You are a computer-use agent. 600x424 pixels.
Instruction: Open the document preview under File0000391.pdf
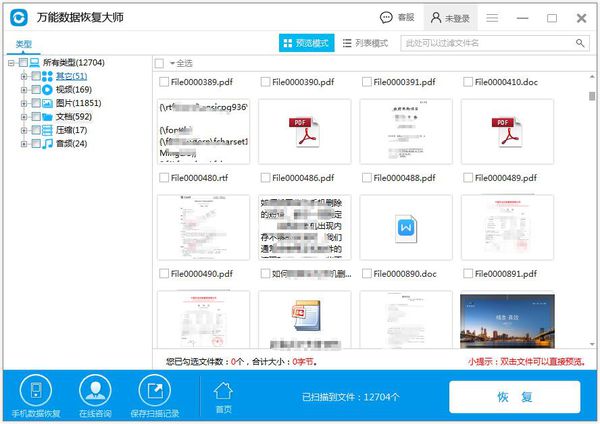click(x=406, y=132)
